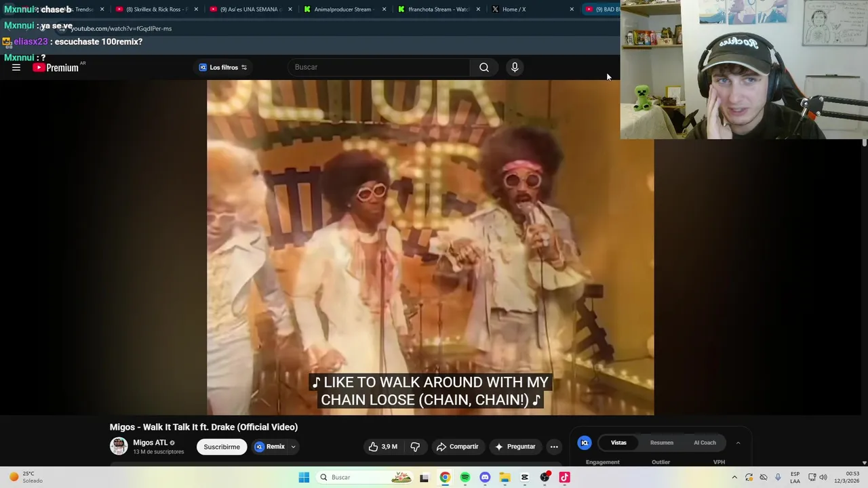This screenshot has height=488, width=868.
Task: Click the Remix button
Action: (270, 447)
